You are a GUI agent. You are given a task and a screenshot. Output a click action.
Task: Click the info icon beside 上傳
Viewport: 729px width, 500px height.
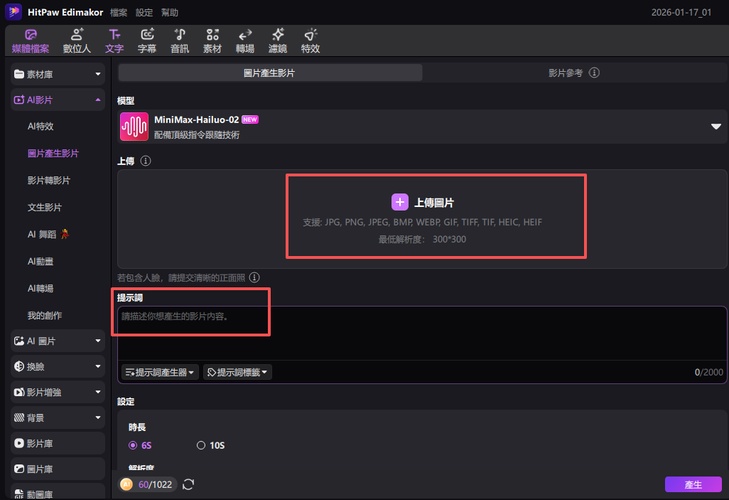point(146,161)
